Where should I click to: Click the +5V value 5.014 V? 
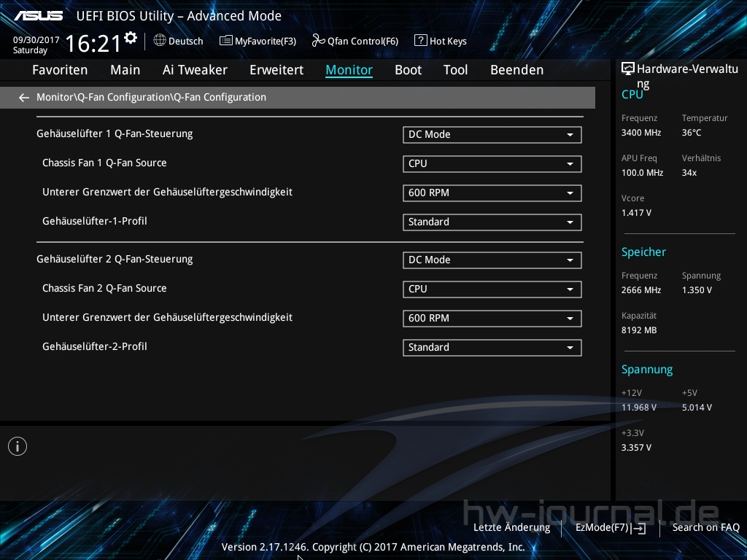point(697,408)
